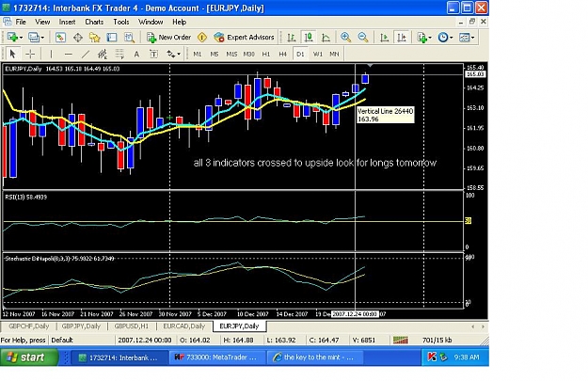
Task: Open the Profiles toolbar icon
Action: (x=33, y=37)
